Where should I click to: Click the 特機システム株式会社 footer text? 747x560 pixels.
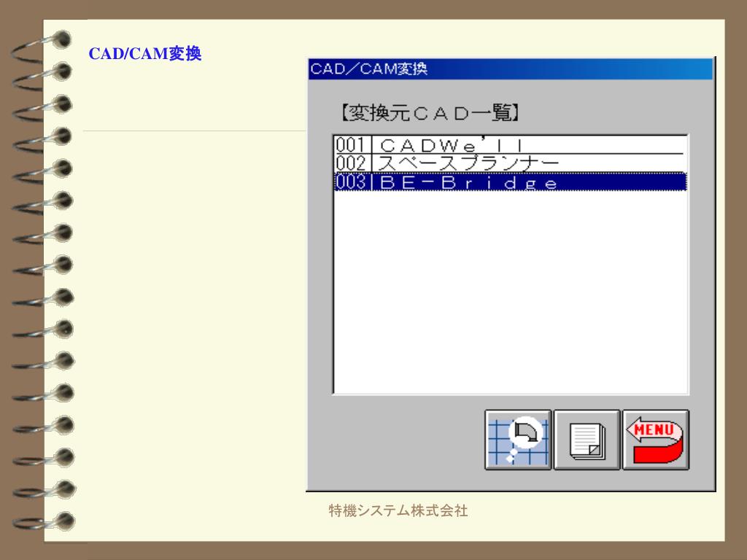point(398,511)
